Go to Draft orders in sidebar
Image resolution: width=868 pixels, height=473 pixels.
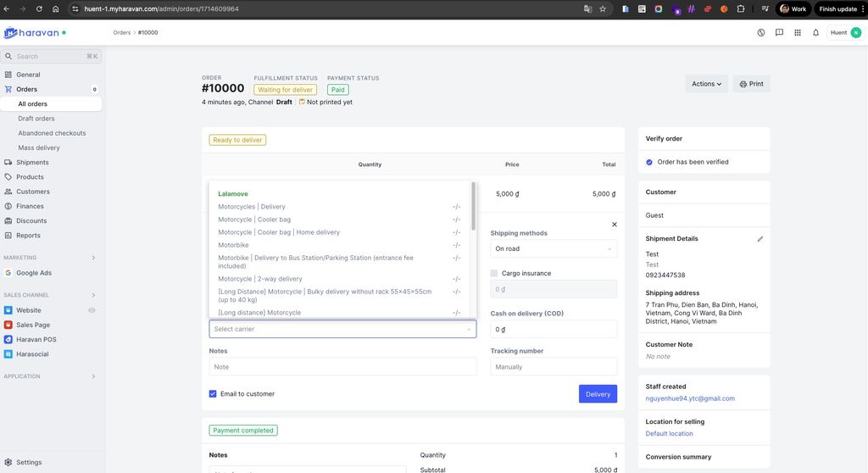pyautogui.click(x=36, y=119)
